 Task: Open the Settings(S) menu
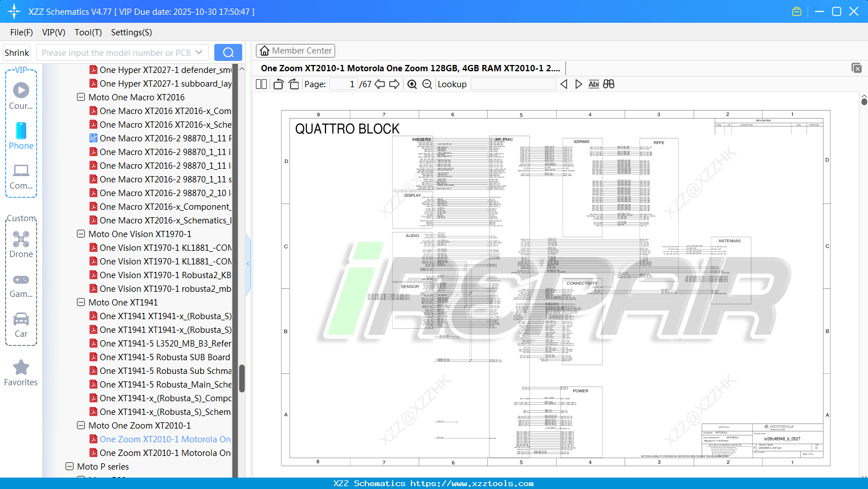tap(132, 32)
